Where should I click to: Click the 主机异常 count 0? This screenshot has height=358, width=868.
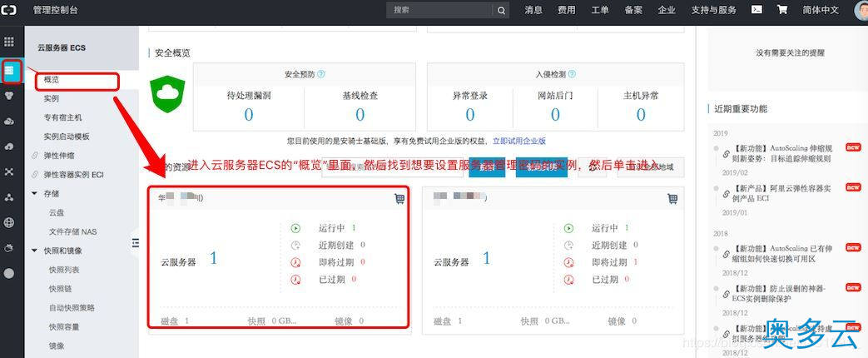click(641, 115)
